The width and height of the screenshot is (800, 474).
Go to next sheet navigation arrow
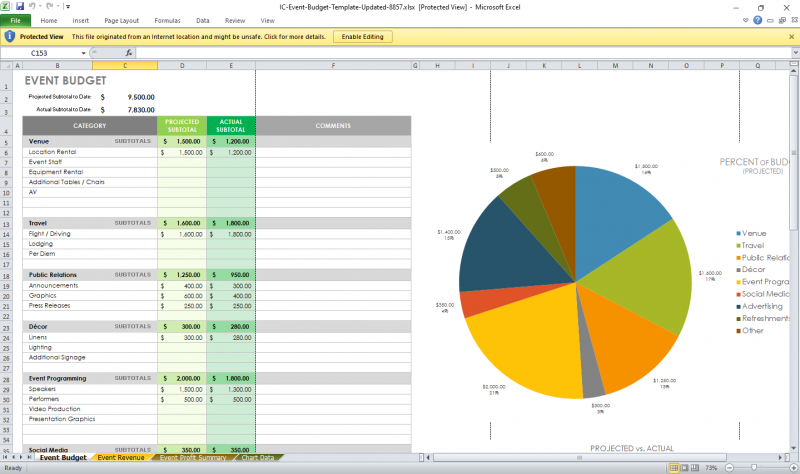click(21, 457)
